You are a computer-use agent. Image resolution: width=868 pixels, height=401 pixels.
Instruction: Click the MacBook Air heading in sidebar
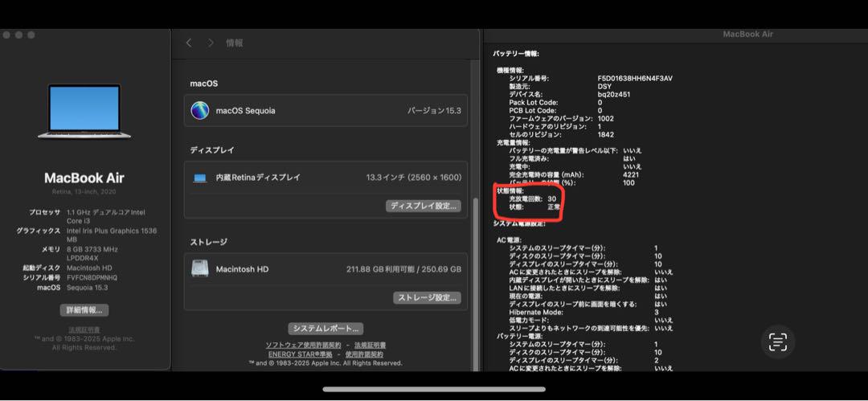tap(84, 178)
